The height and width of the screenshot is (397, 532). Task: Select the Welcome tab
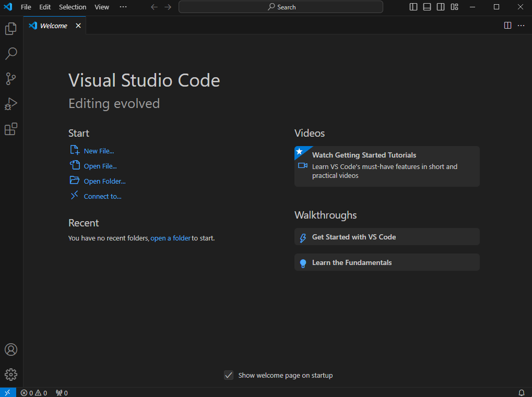coord(54,26)
